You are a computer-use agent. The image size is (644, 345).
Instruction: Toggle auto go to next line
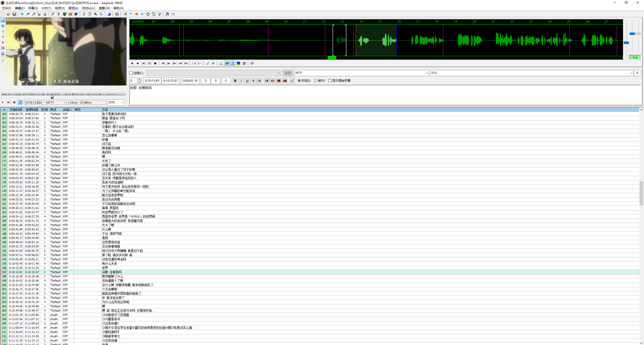227,63
